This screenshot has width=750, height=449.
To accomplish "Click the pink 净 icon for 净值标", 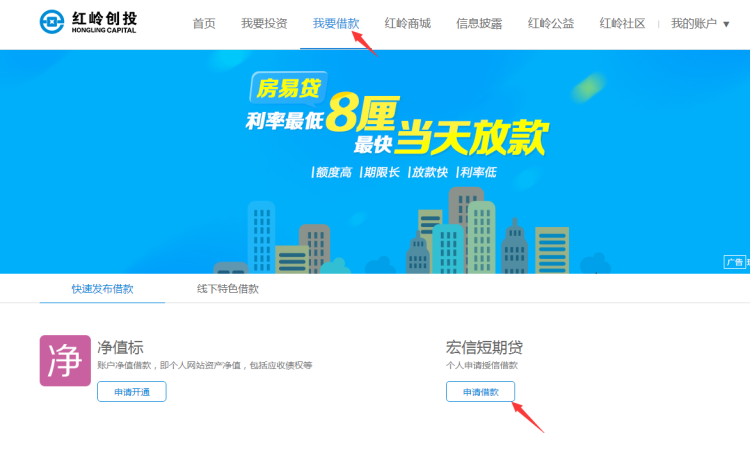I will [x=65, y=361].
